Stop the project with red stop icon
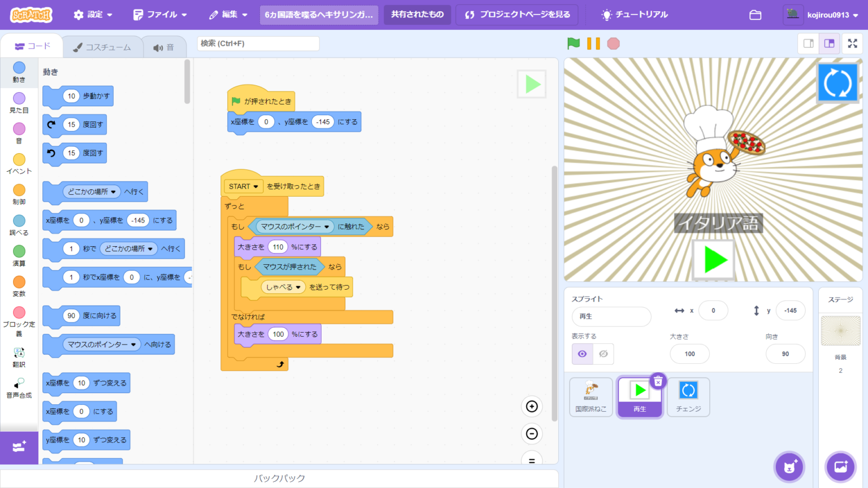The width and height of the screenshot is (868, 488). click(613, 43)
